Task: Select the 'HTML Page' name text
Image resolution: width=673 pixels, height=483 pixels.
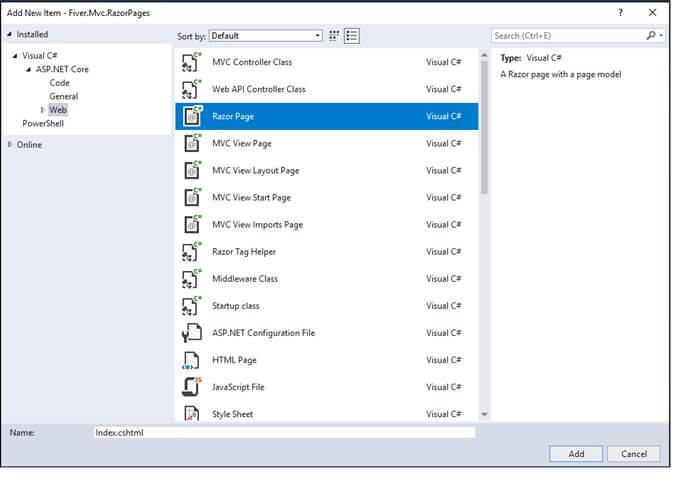Action: (x=234, y=360)
